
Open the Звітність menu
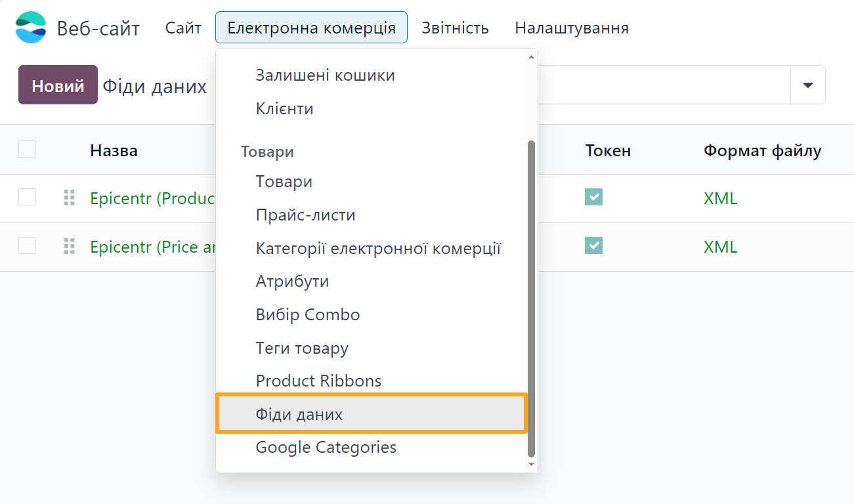point(455,28)
